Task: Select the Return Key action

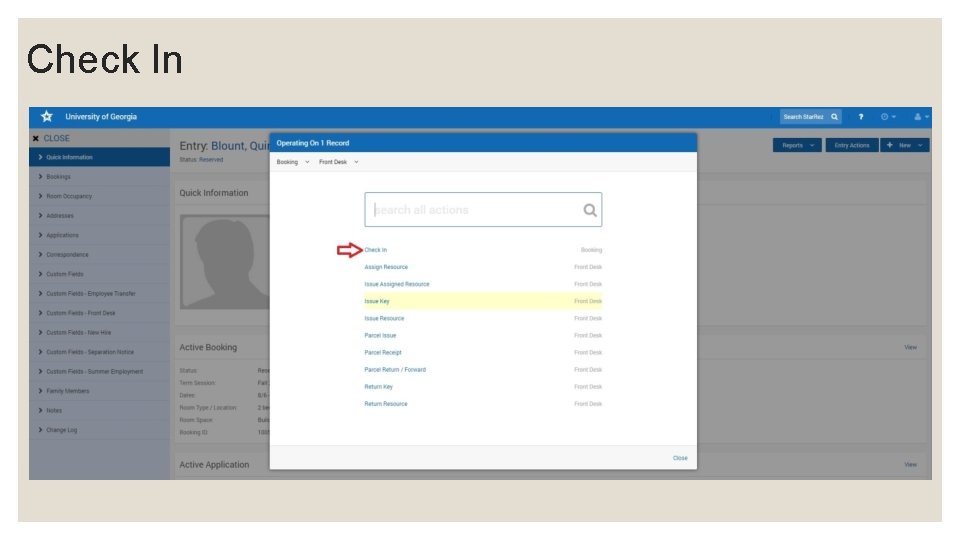Action: coord(378,387)
